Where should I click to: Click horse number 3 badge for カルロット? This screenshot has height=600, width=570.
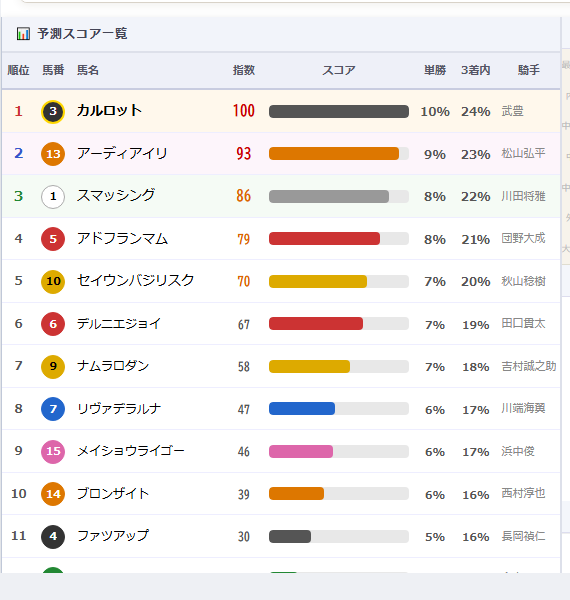53,111
